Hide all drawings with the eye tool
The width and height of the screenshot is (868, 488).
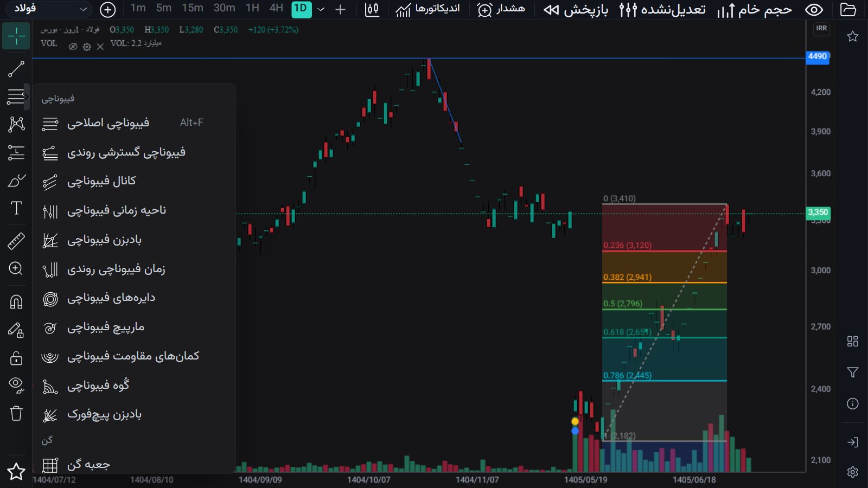coord(16,386)
